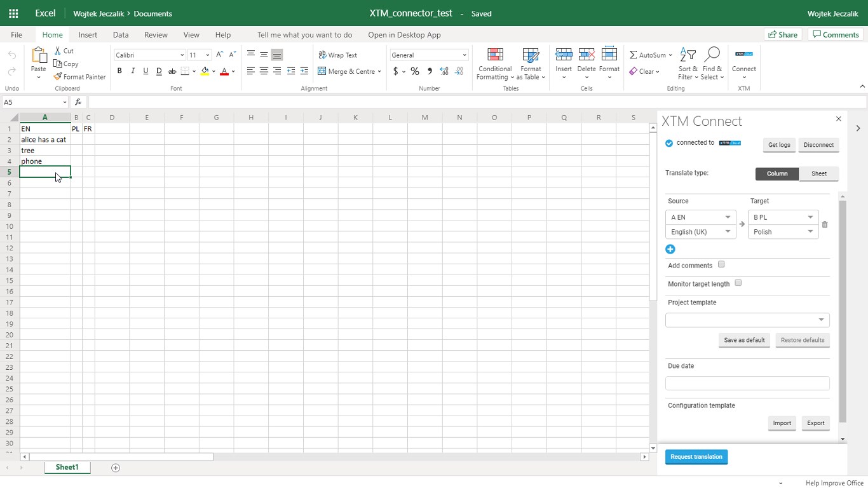The height and width of the screenshot is (488, 868).
Task: Delete the language pair with trash icon
Action: [825, 224]
